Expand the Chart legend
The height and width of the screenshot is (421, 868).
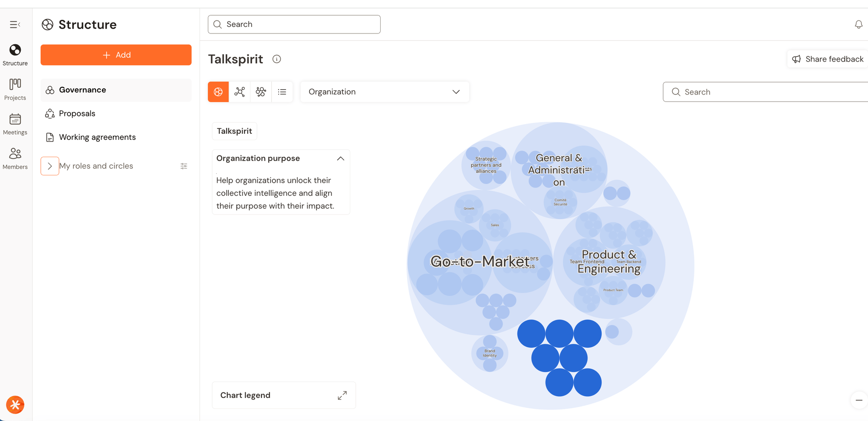click(342, 395)
